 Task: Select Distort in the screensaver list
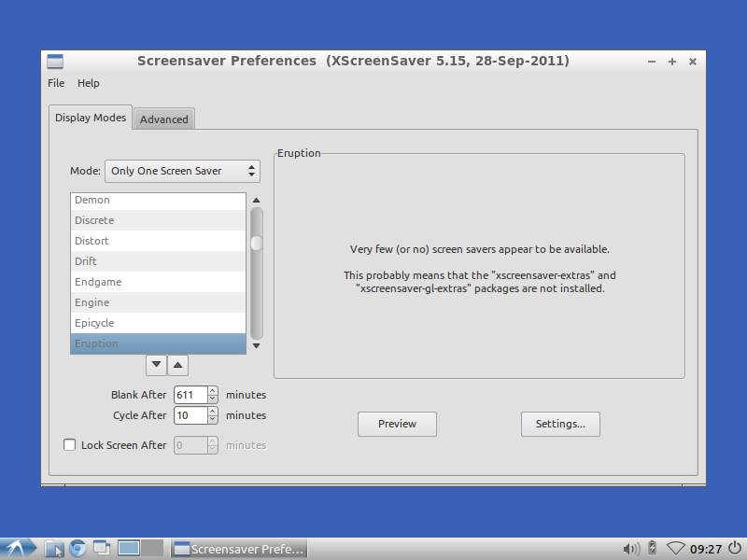[158, 241]
